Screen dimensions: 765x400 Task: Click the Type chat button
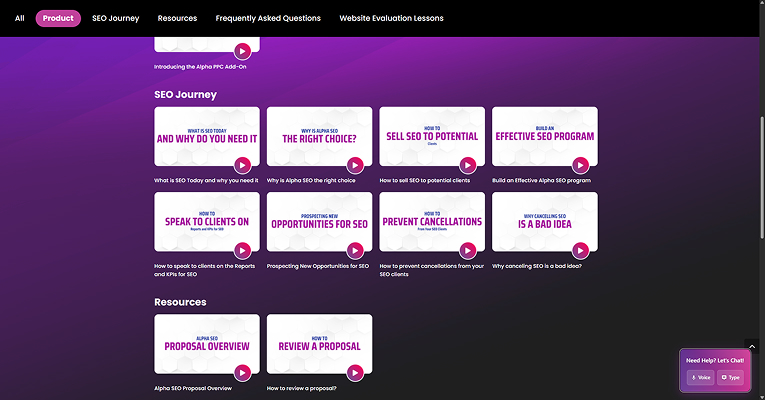(x=730, y=377)
